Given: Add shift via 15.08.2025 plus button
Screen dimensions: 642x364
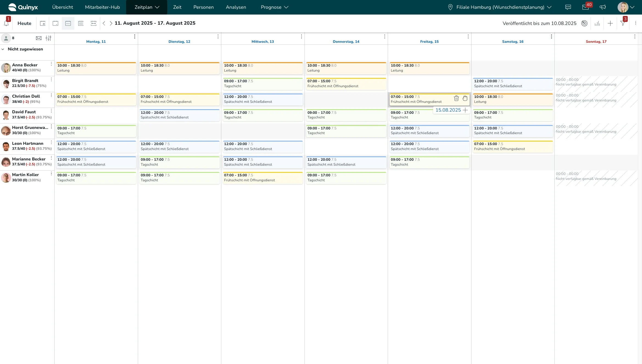Looking at the screenshot, I should [x=465, y=110].
